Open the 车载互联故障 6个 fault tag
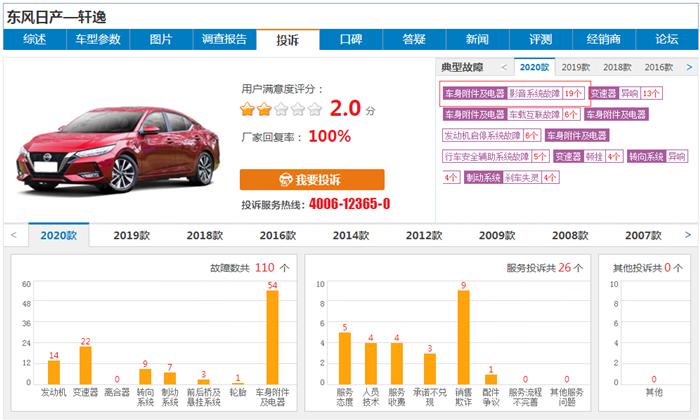Viewport: 700px width, 420px height. coord(512,115)
